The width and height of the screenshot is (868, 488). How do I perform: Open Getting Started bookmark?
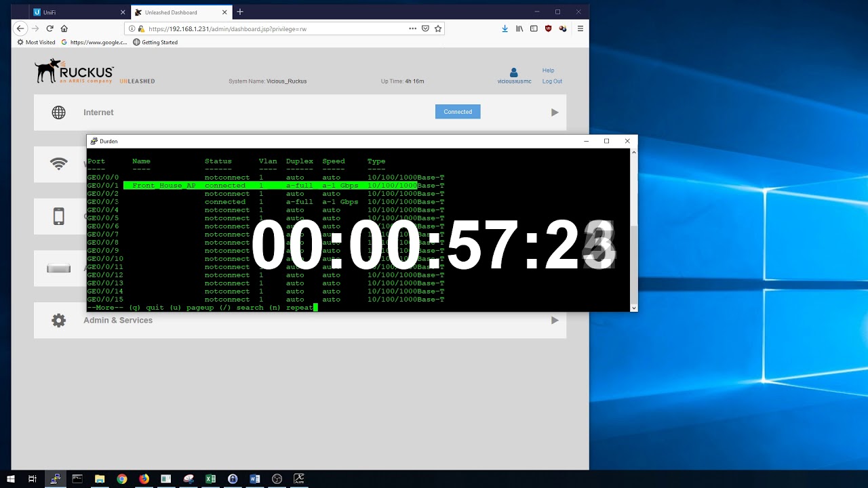click(155, 42)
